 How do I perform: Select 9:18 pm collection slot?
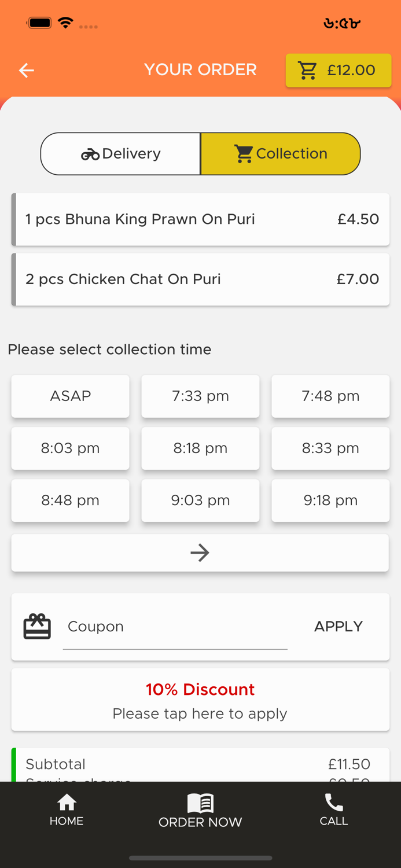330,501
